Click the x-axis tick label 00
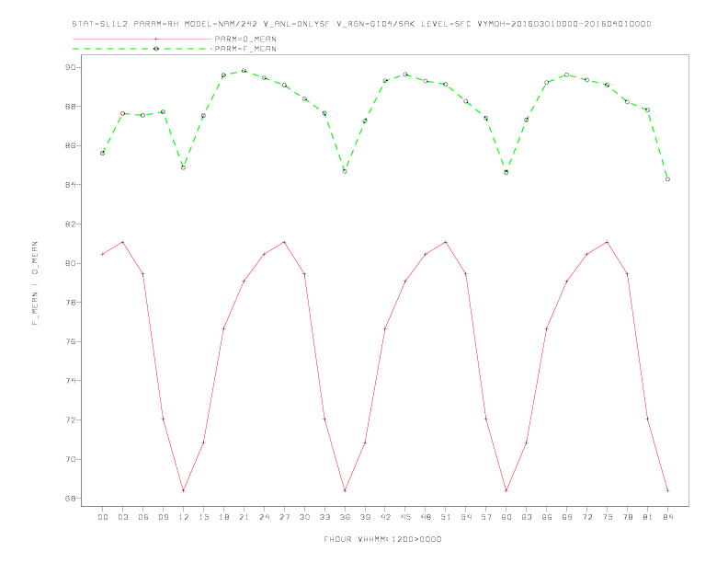 [103, 517]
